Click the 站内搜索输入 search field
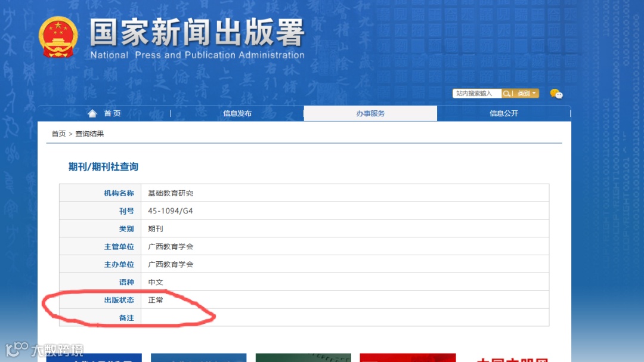Image resolution: width=644 pixels, height=362 pixels. [477, 94]
